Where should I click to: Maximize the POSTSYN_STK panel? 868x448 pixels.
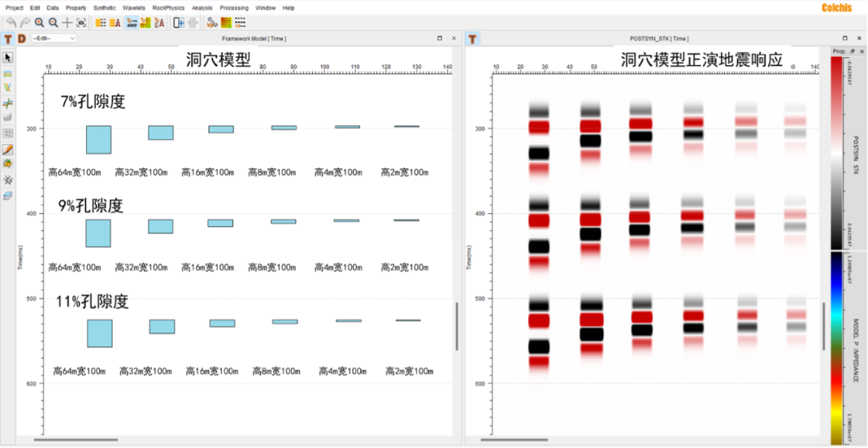(x=845, y=39)
